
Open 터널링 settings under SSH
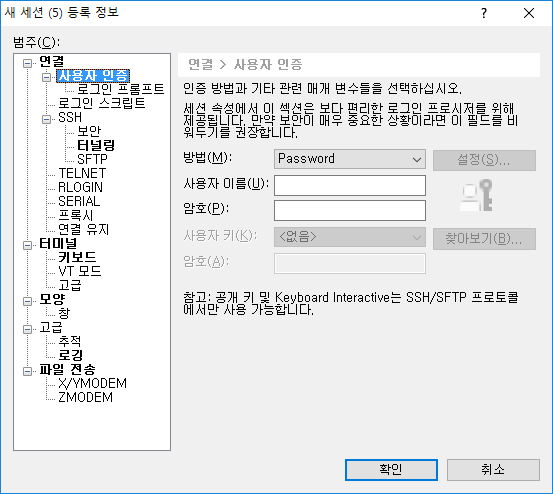96,145
